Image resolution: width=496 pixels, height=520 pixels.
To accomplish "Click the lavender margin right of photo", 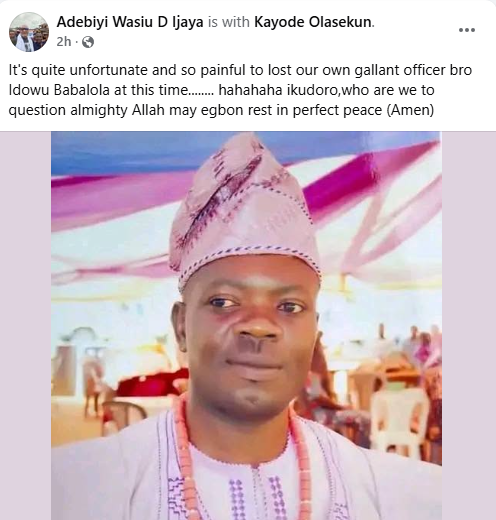I will click(469, 326).
